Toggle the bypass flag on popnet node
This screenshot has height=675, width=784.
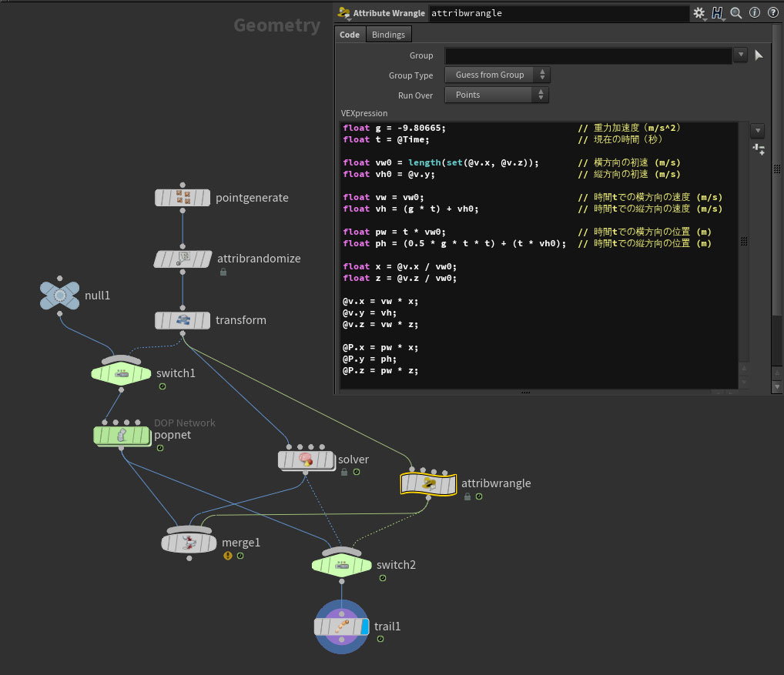pos(99,436)
